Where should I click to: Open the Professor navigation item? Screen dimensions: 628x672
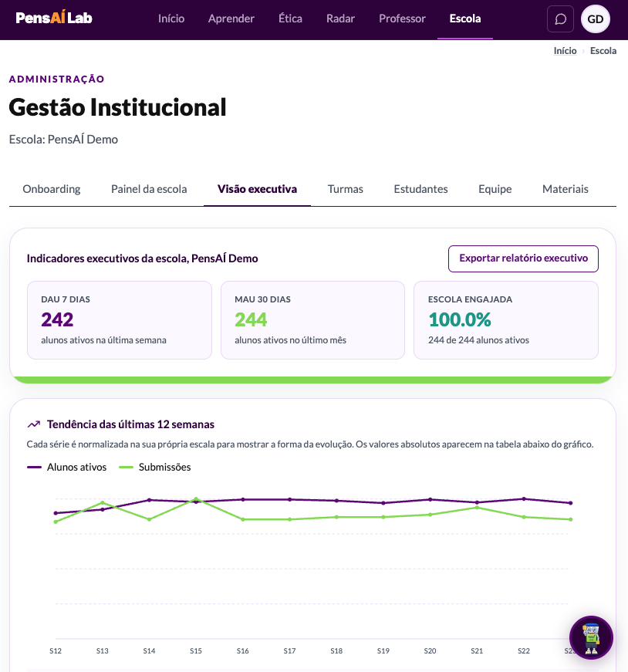tap(402, 19)
